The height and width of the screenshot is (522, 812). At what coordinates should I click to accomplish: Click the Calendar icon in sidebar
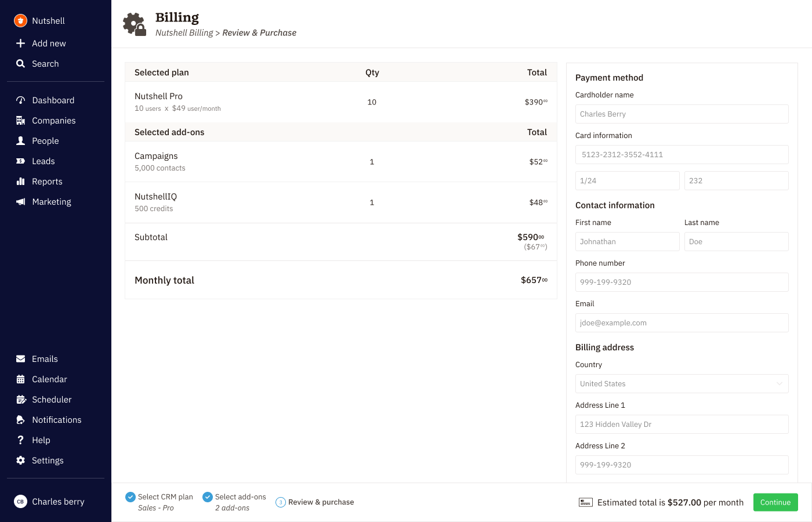[x=20, y=379]
